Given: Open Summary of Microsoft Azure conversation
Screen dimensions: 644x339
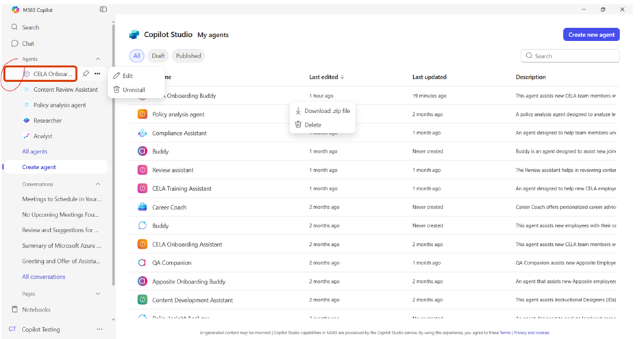Looking at the screenshot, I should click(61, 245).
